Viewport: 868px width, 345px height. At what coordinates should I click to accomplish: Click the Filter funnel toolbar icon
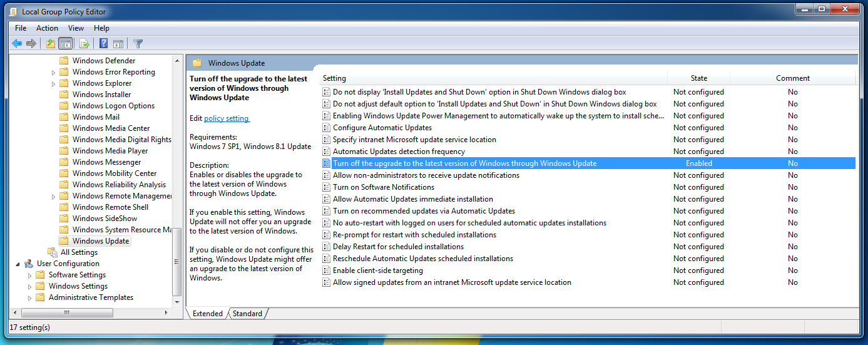(138, 44)
